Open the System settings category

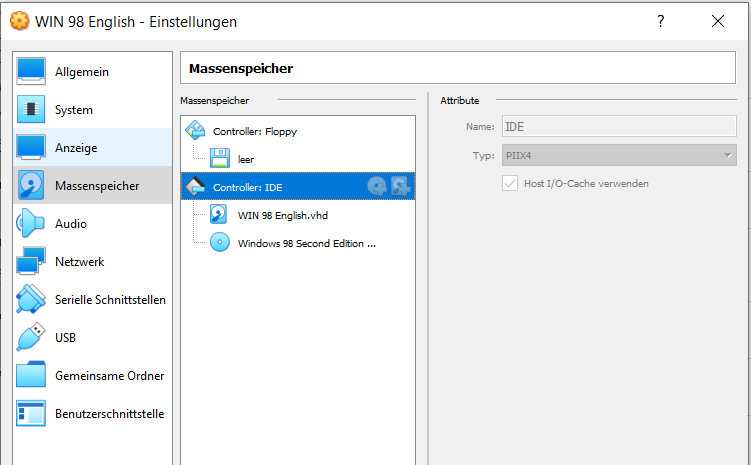pyautogui.click(x=92, y=110)
